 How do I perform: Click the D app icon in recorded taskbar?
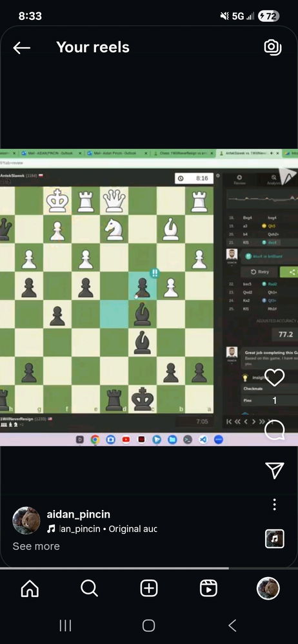(80, 439)
